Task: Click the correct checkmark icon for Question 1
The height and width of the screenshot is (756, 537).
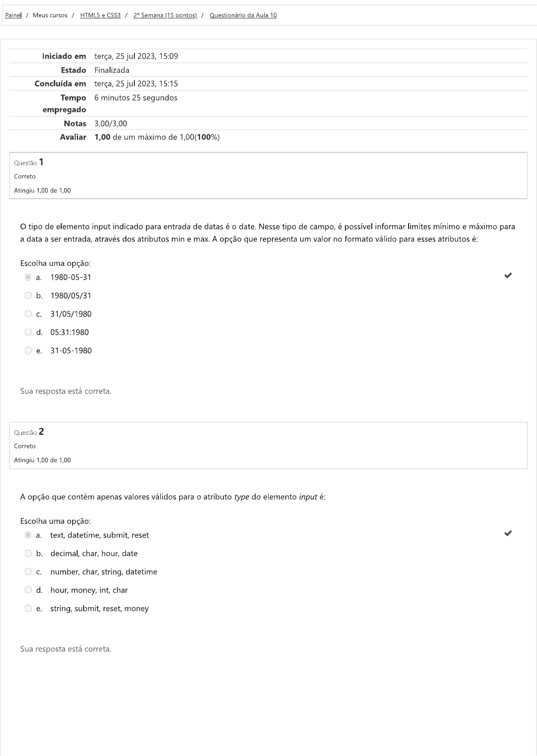Action: [x=508, y=275]
